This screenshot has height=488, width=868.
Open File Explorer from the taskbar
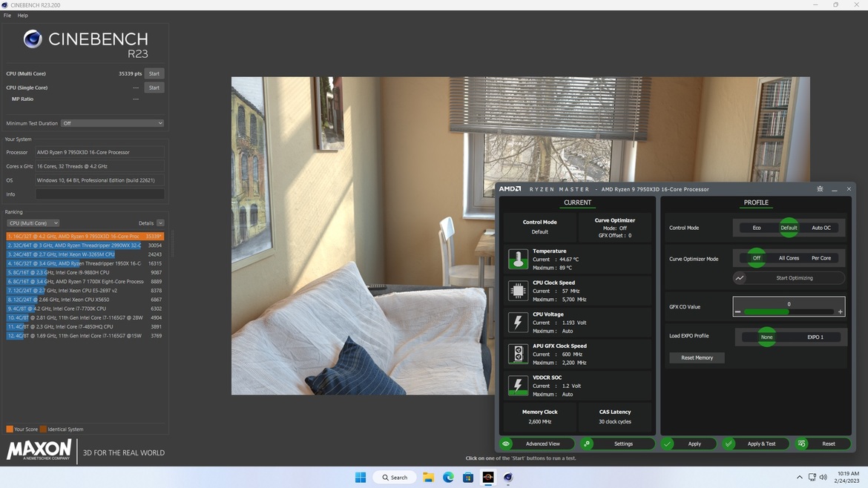point(429,477)
